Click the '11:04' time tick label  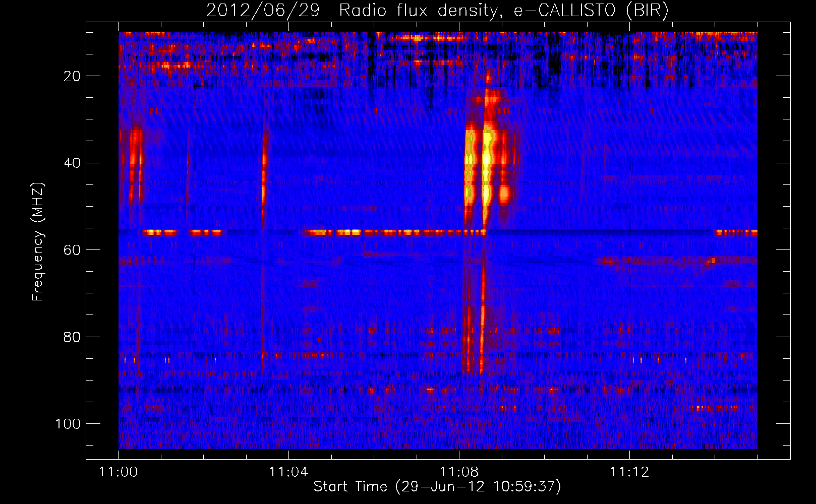(x=288, y=472)
